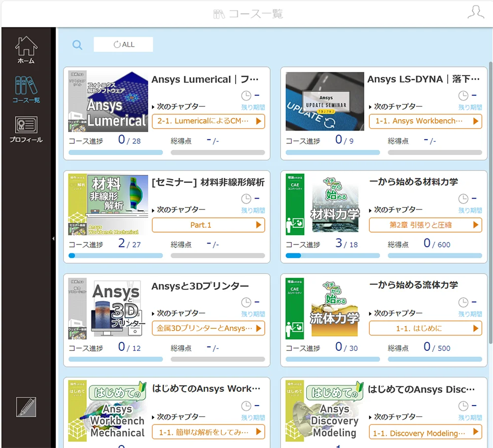The height and width of the screenshot is (448, 493).
Task: Start chapter 2-1. LumericalによるCM…
Action: point(209,121)
